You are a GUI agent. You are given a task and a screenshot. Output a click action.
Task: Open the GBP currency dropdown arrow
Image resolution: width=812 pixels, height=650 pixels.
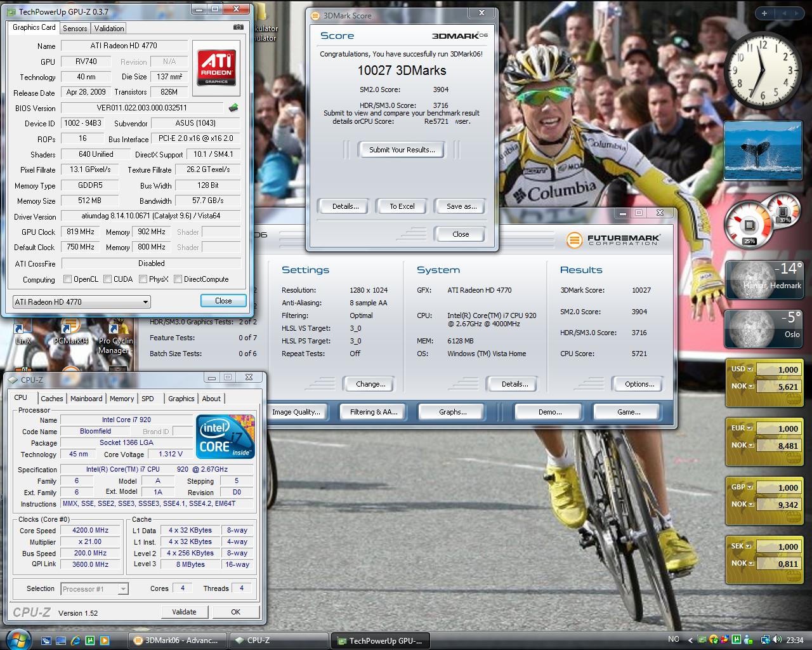click(x=750, y=487)
